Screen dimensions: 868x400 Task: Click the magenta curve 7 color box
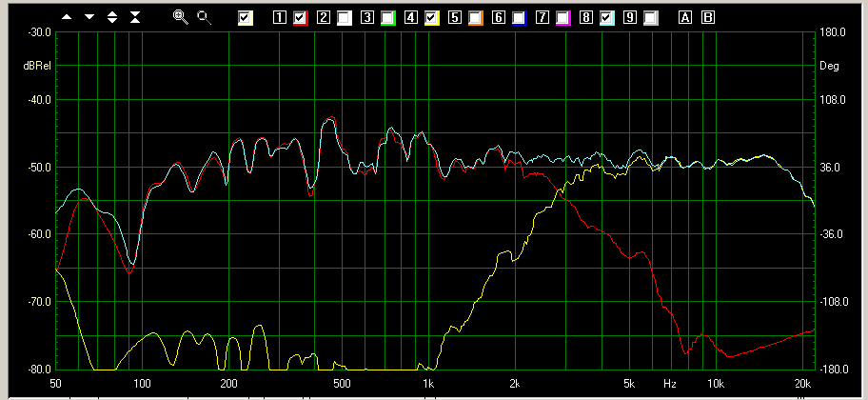563,17
